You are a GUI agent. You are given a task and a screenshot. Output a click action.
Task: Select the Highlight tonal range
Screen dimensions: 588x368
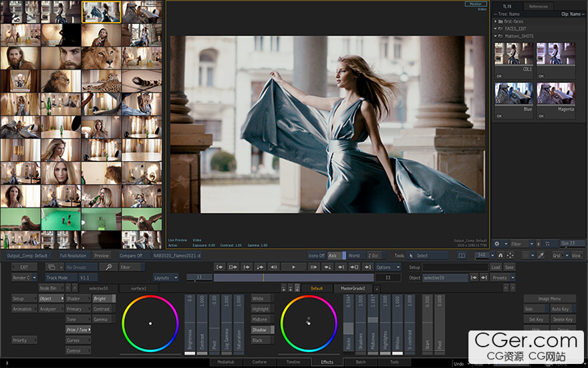[263, 308]
